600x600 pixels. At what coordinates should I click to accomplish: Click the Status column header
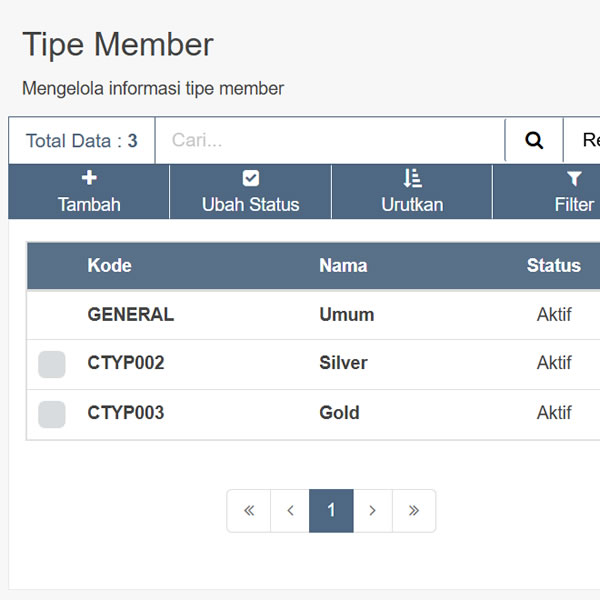(x=554, y=265)
